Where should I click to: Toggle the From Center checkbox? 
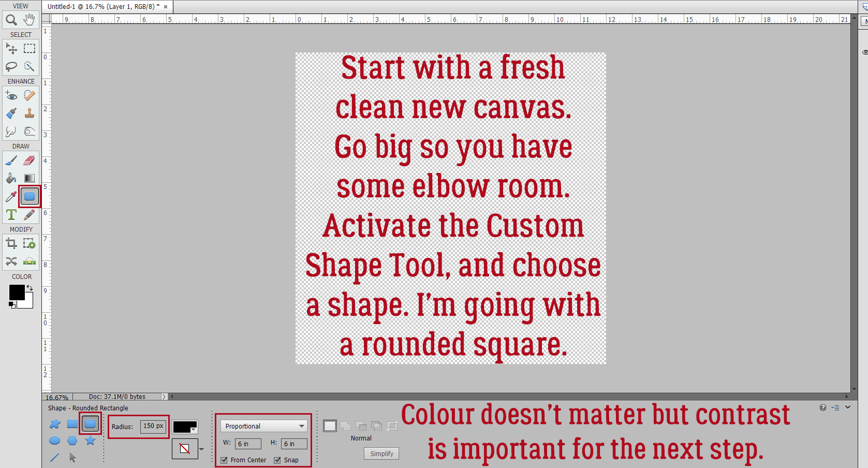point(224,460)
